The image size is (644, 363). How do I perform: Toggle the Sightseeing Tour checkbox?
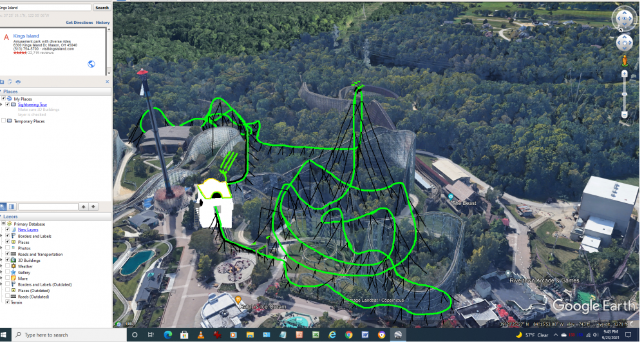[x=7, y=104]
